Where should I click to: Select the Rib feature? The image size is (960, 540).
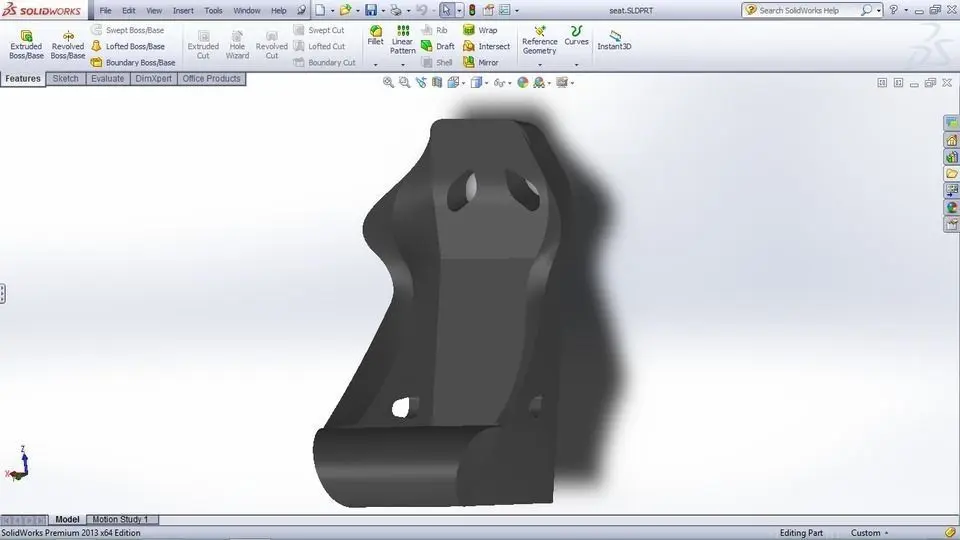click(x=434, y=29)
